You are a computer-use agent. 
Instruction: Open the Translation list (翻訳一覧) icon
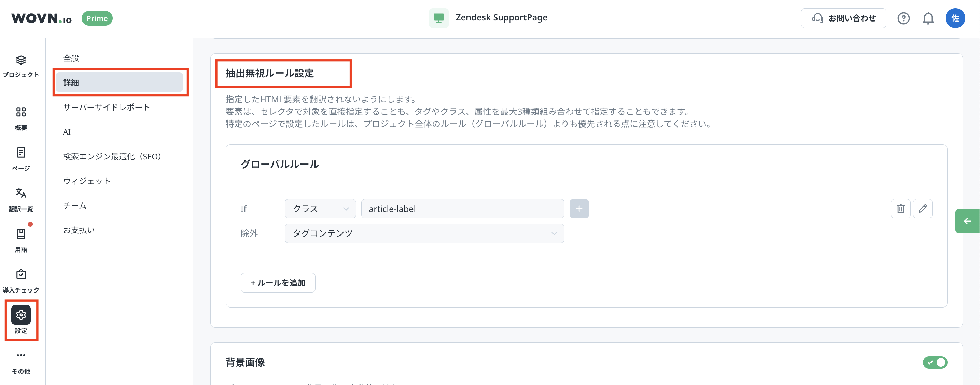tap(21, 193)
